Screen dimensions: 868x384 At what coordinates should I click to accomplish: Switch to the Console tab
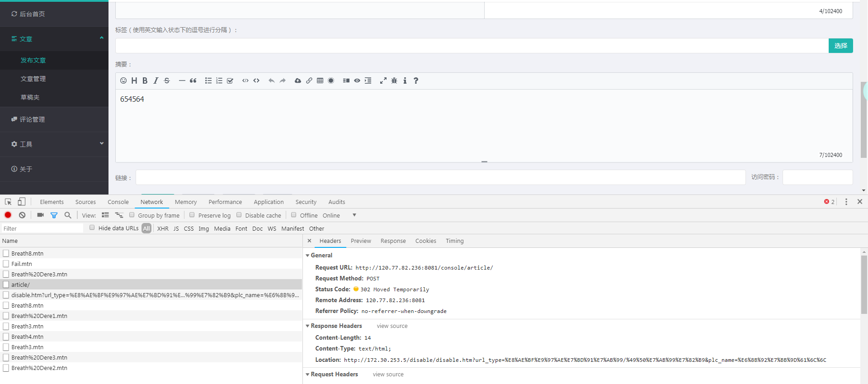point(118,202)
